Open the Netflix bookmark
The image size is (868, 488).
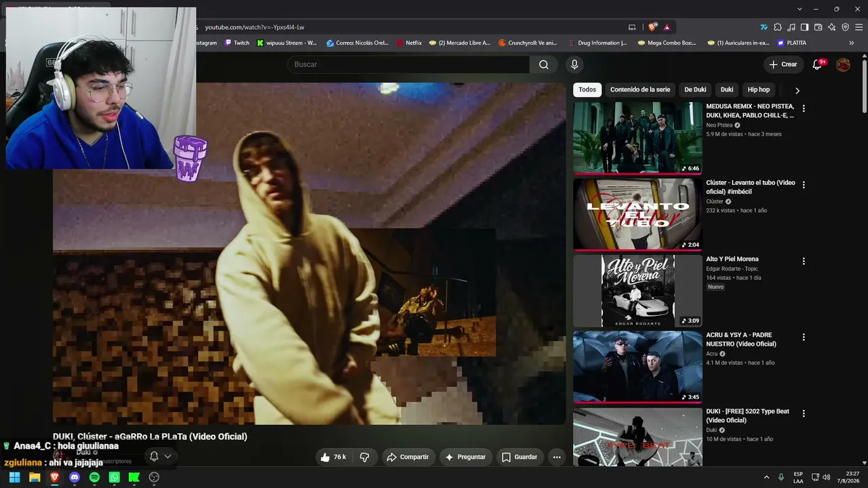[x=409, y=43]
